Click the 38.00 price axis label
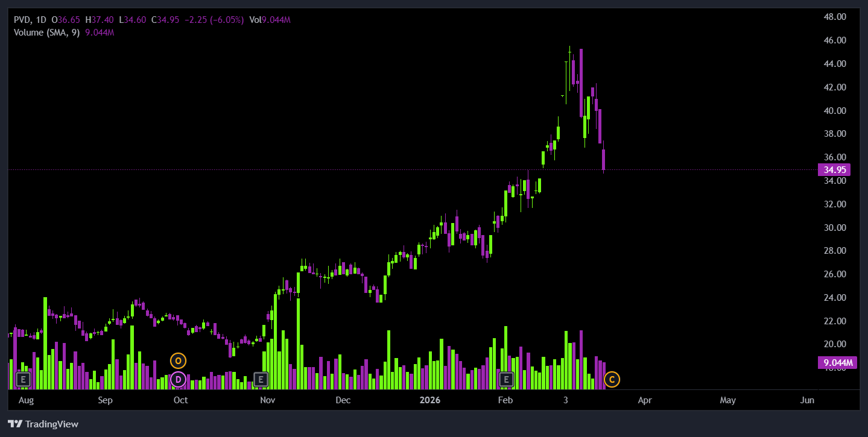Image resolution: width=868 pixels, height=437 pixels. point(835,134)
